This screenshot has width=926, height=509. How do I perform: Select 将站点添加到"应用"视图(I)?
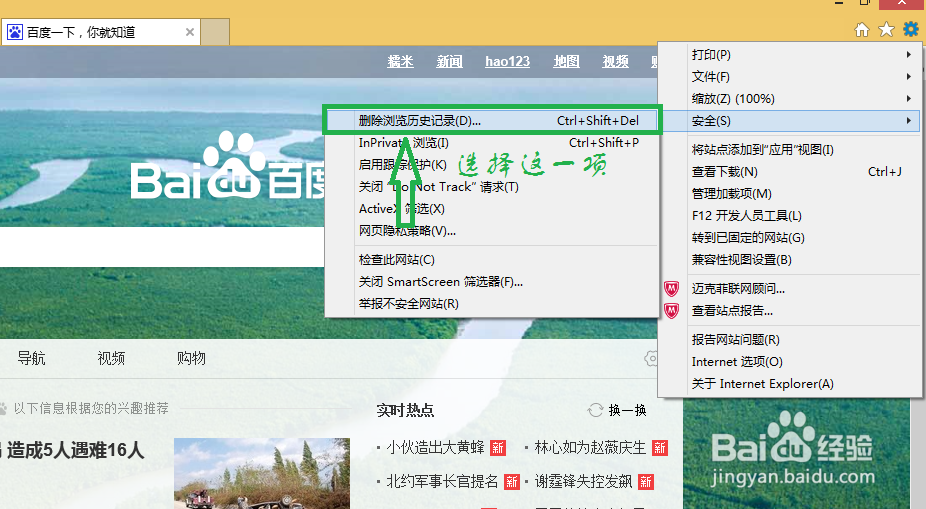[x=790, y=149]
